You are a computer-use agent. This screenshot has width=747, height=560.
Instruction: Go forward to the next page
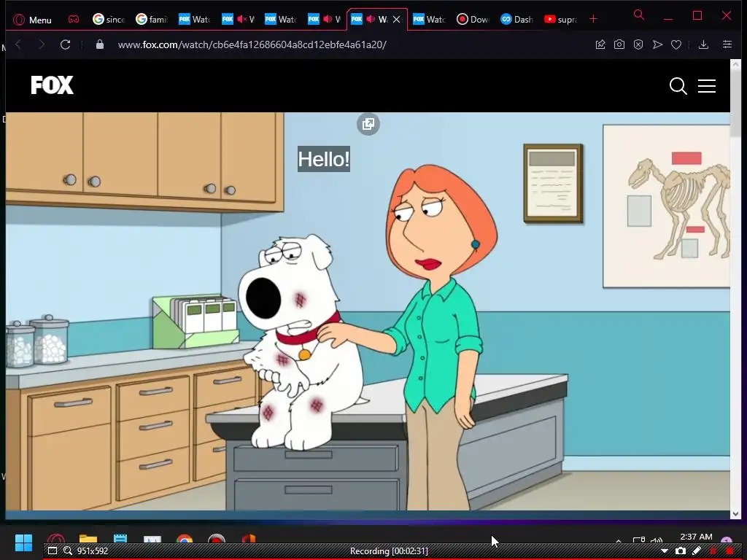(42, 44)
